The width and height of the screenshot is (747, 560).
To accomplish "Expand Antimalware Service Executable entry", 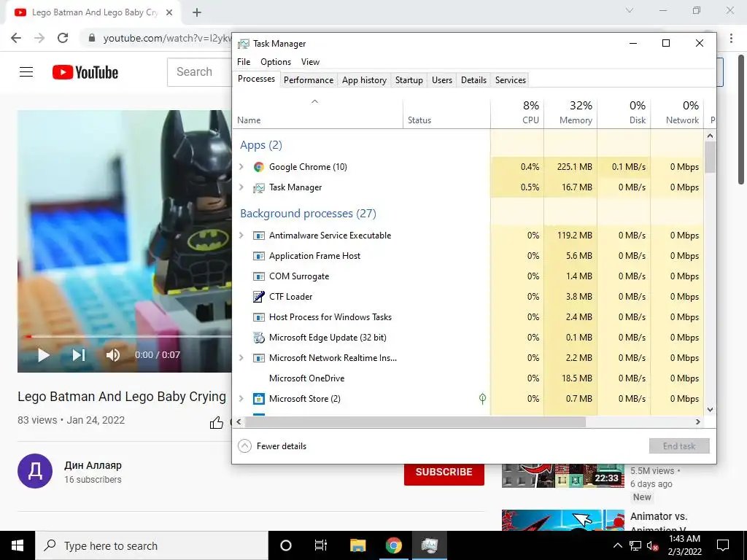I will [x=241, y=236].
